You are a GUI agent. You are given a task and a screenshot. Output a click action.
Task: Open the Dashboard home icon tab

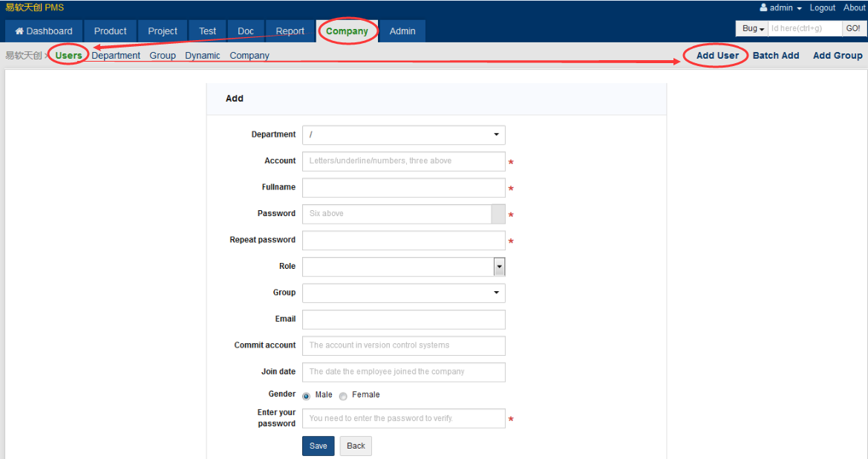(x=44, y=31)
